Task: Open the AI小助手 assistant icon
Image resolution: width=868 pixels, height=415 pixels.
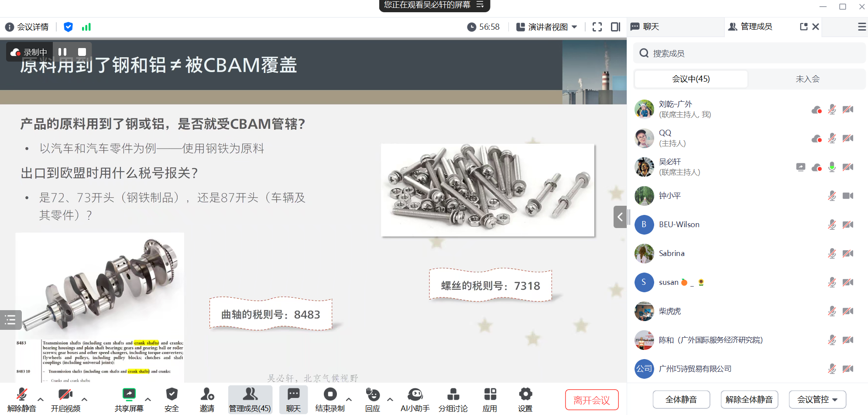Action: pyautogui.click(x=415, y=395)
